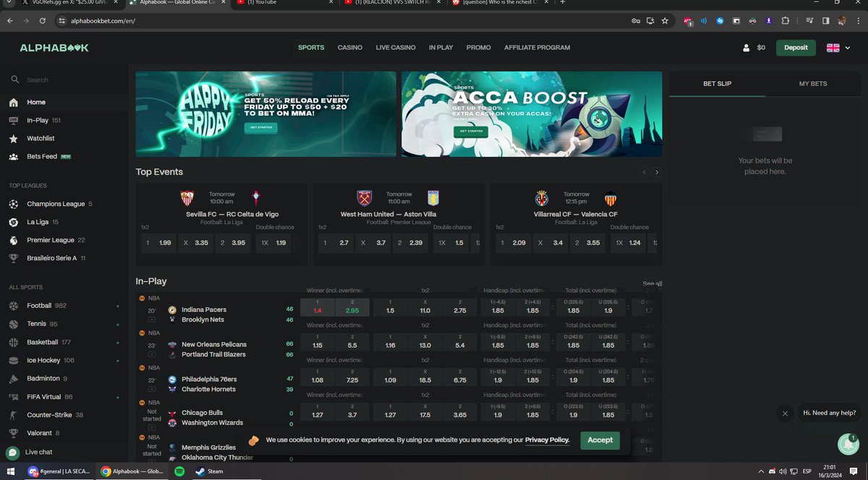The height and width of the screenshot is (480, 868).
Task: Open the PROMO nav tab
Action: (x=479, y=48)
